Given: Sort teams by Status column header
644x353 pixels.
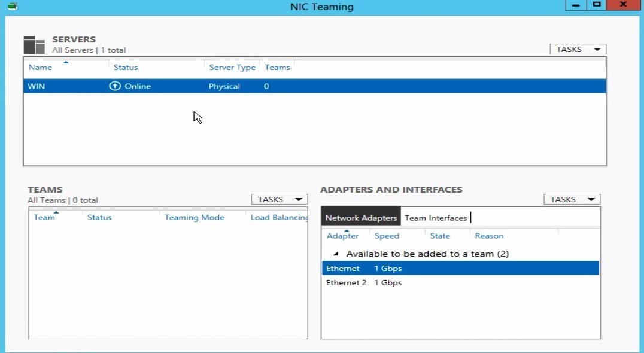Looking at the screenshot, I should tap(99, 218).
